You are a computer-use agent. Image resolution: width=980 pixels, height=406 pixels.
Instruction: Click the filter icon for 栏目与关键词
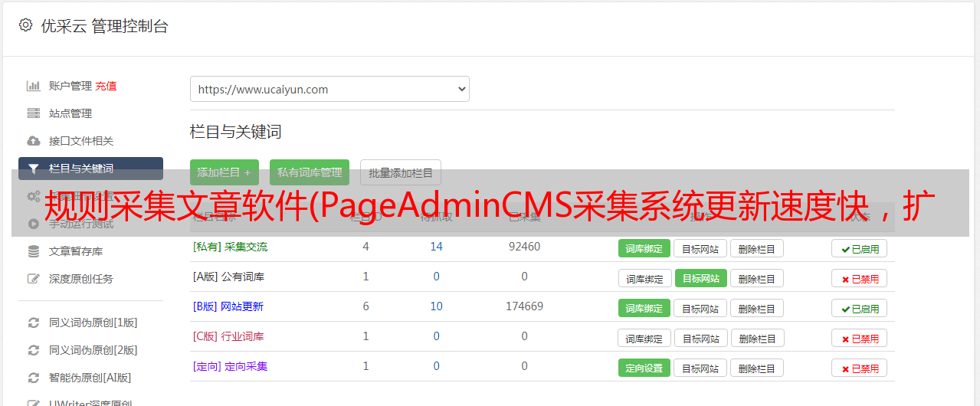pos(33,169)
